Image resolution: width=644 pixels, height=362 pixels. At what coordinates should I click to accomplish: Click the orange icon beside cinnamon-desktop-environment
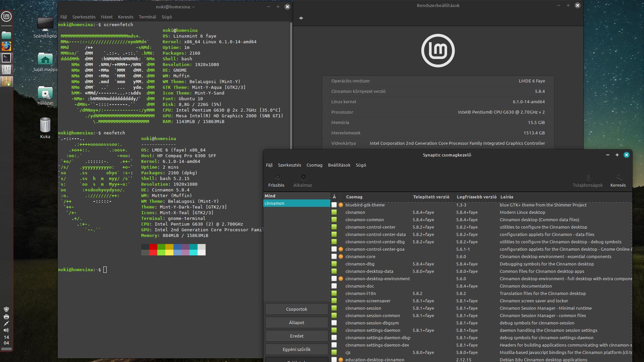click(341, 279)
